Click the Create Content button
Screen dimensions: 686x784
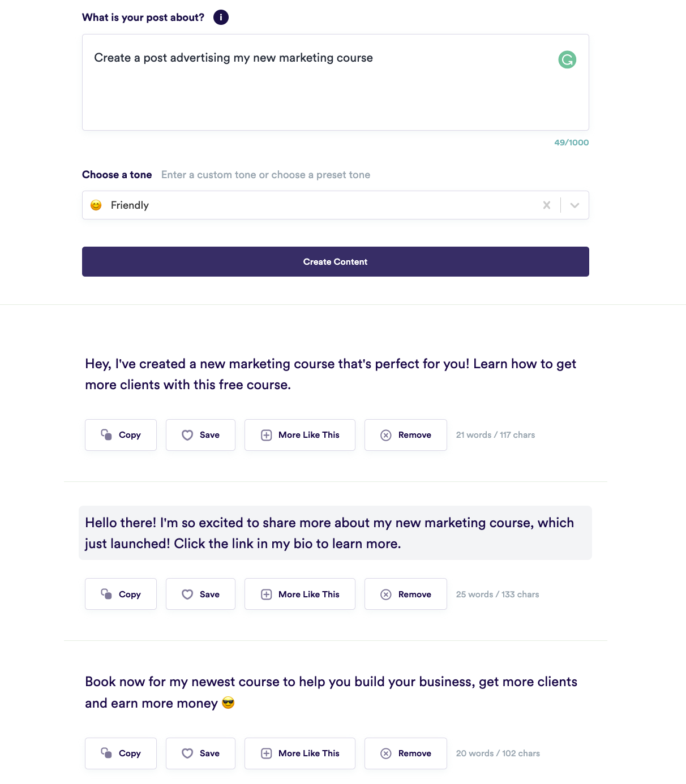coord(335,262)
